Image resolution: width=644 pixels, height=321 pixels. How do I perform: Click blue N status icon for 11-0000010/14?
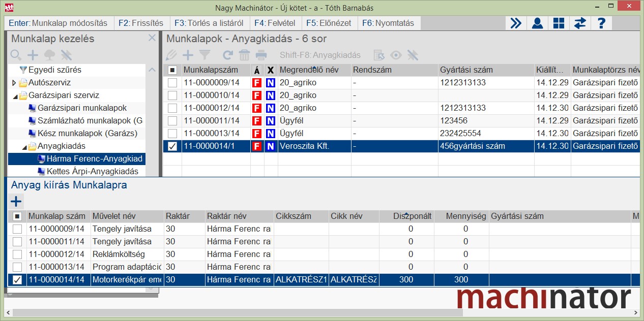tap(270, 95)
